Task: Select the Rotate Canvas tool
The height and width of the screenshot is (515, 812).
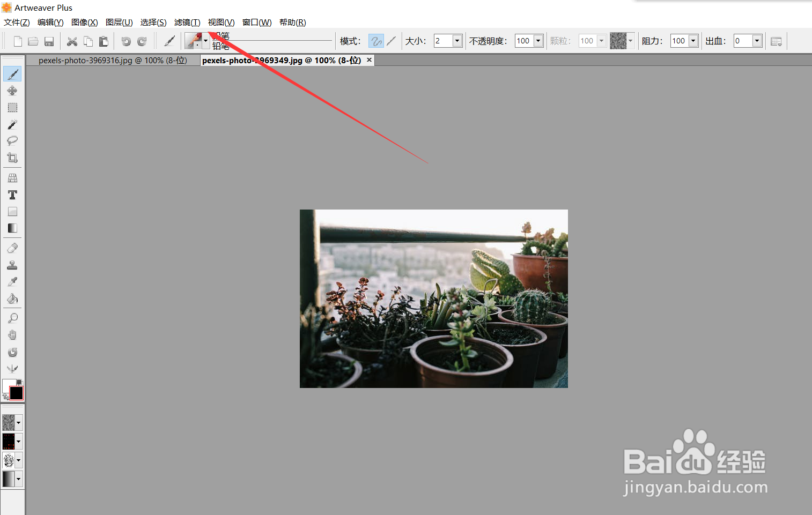Action: [12, 352]
